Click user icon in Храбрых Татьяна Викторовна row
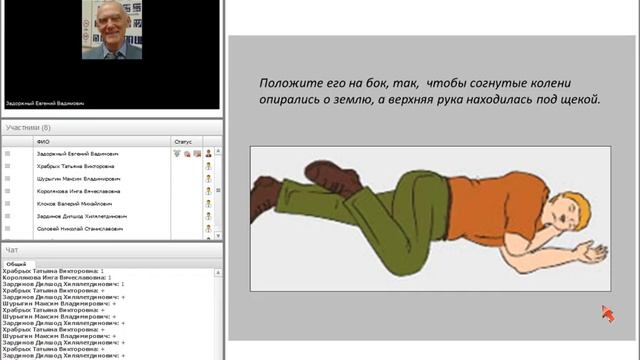Viewport: 640px width, 360px height. (208, 166)
